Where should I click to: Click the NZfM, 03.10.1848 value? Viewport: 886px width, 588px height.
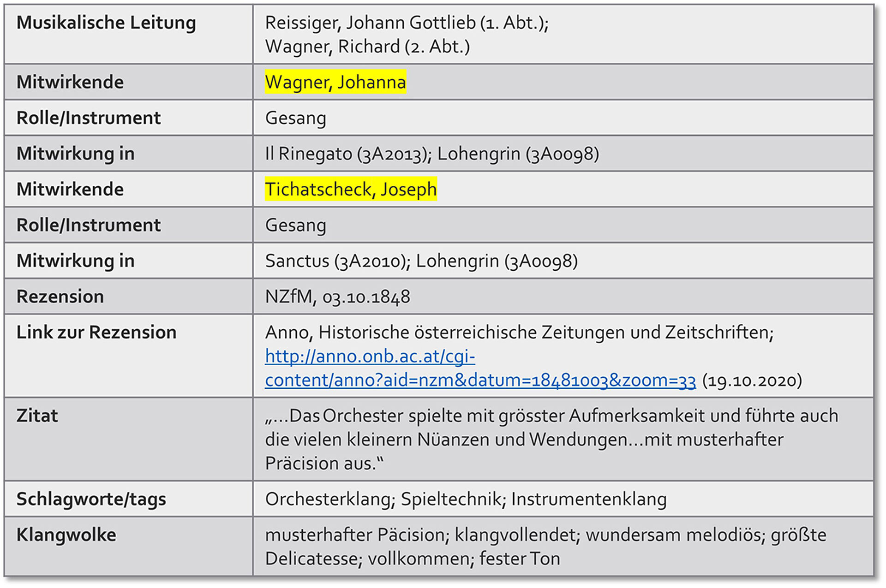[337, 297]
